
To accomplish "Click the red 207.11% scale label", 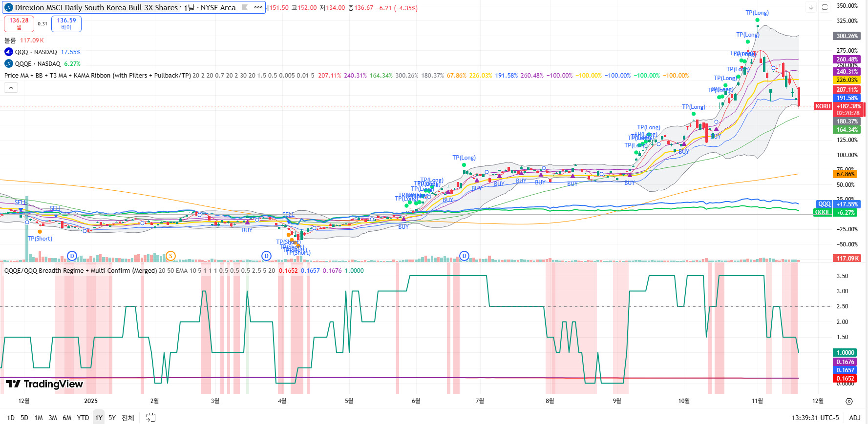I will click(847, 90).
